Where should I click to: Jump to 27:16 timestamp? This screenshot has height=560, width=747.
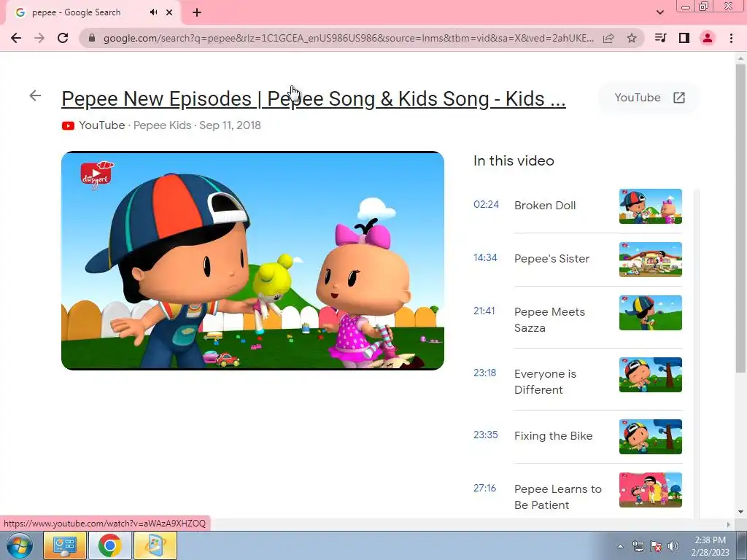(484, 488)
